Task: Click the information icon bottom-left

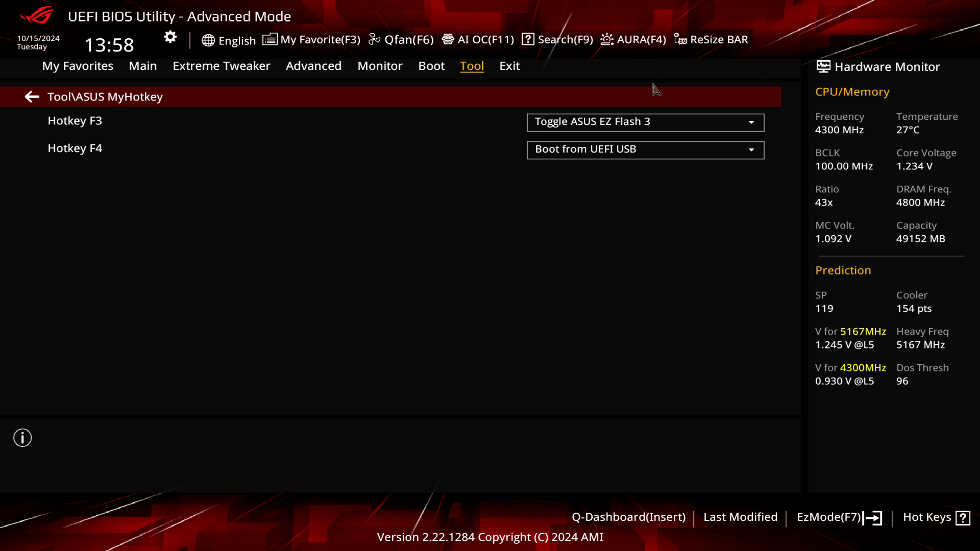Action: tap(22, 437)
